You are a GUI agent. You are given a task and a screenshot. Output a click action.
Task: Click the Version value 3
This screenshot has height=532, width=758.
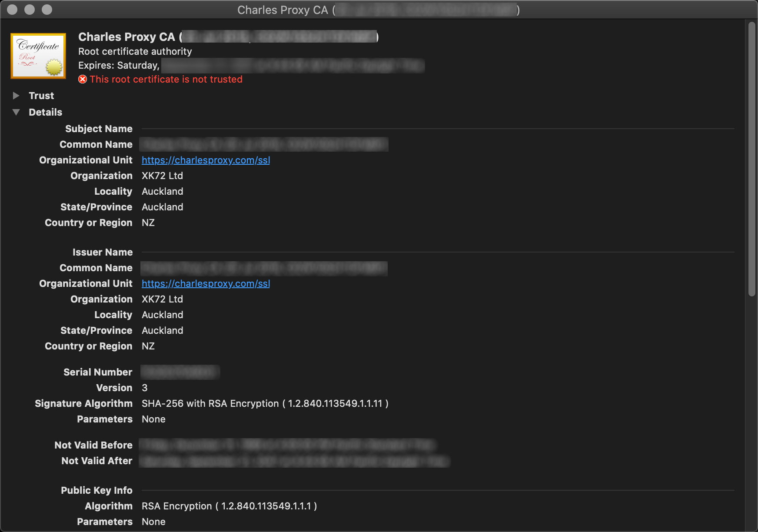[145, 388]
